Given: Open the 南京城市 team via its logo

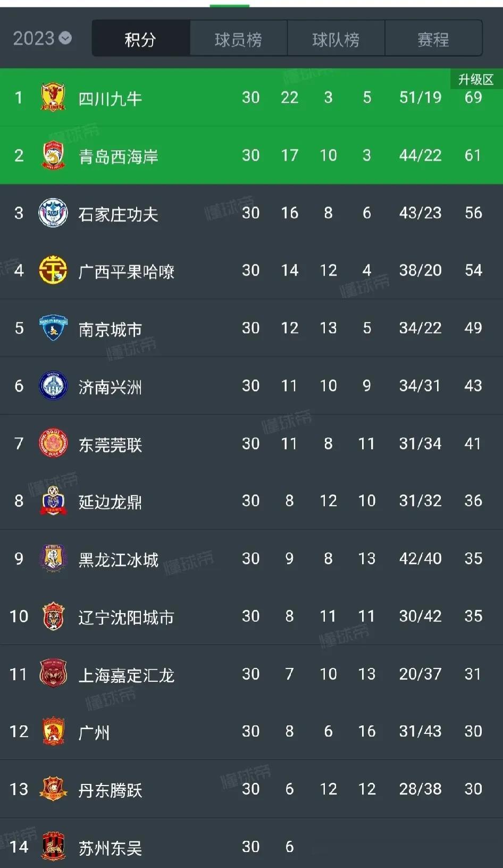Looking at the screenshot, I should pos(53,328).
